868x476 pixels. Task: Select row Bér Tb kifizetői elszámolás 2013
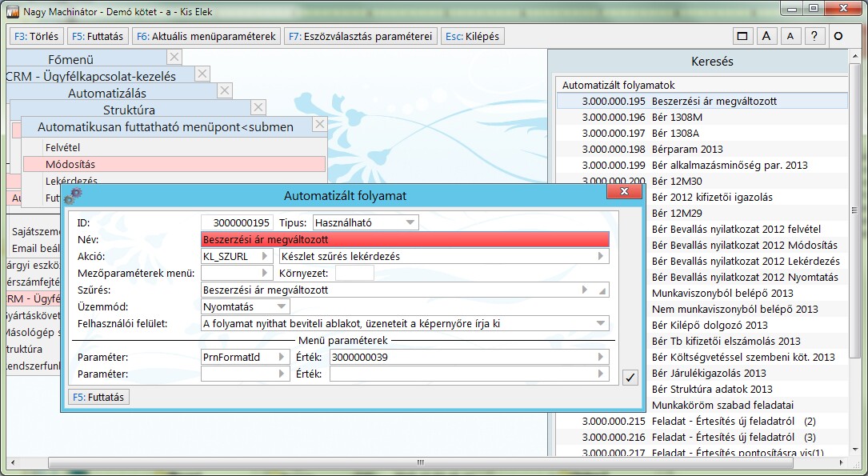pos(746,341)
